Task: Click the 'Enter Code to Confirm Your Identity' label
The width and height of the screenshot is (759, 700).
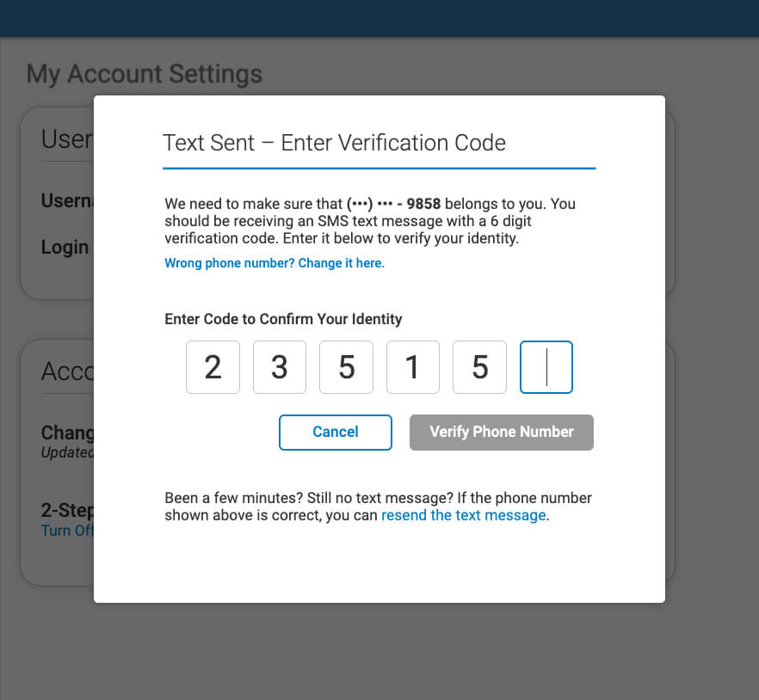Action: [x=283, y=319]
